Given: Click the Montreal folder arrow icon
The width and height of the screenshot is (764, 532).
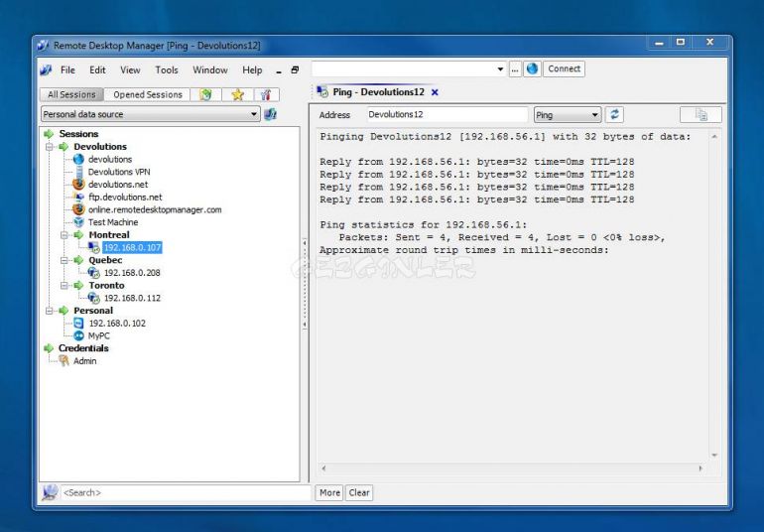Looking at the screenshot, I should [x=78, y=235].
